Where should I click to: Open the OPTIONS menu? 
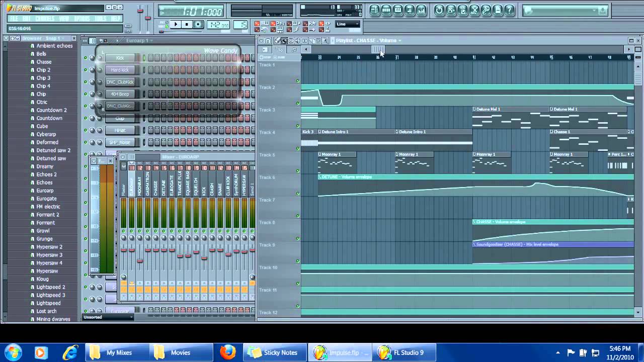pyautogui.click(x=82, y=19)
